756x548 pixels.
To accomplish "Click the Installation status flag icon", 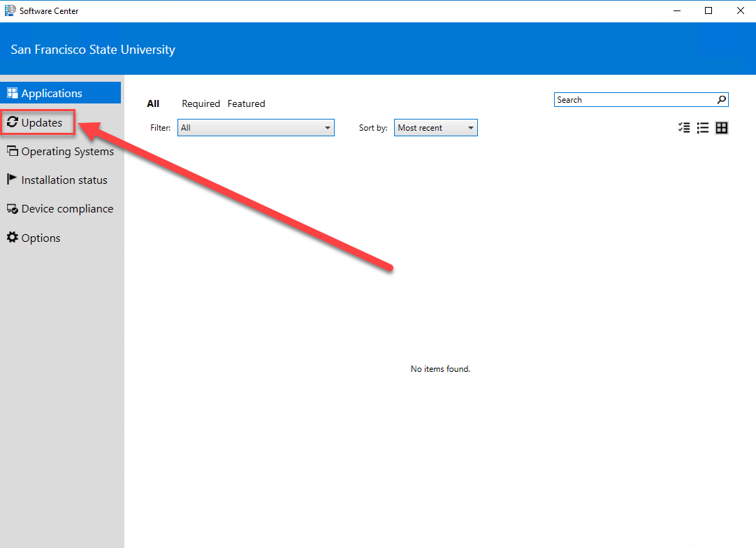I will [12, 180].
